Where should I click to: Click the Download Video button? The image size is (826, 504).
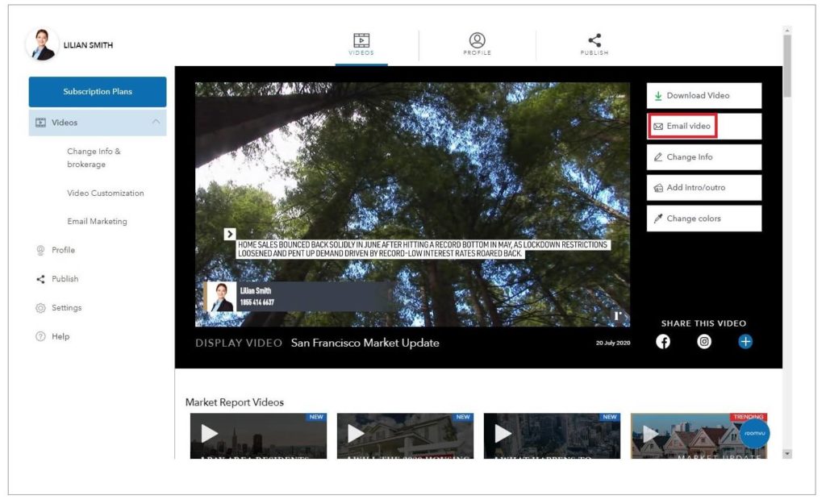click(703, 96)
